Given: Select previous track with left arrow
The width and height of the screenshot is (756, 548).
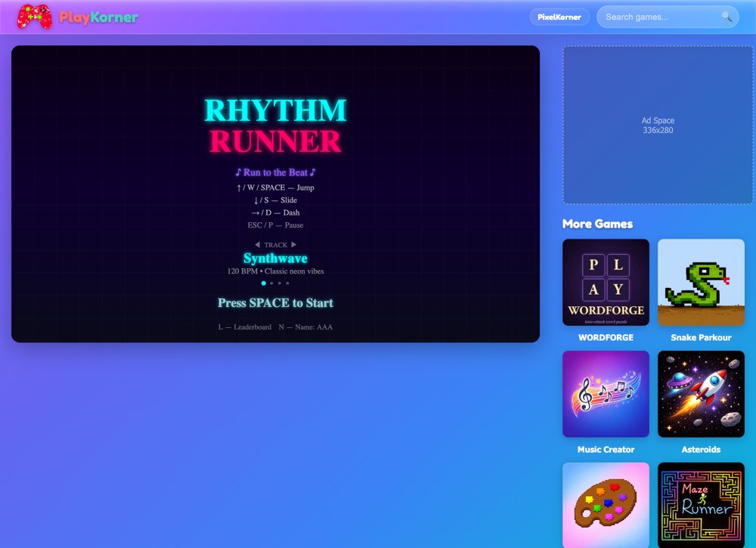Looking at the screenshot, I should (x=258, y=245).
